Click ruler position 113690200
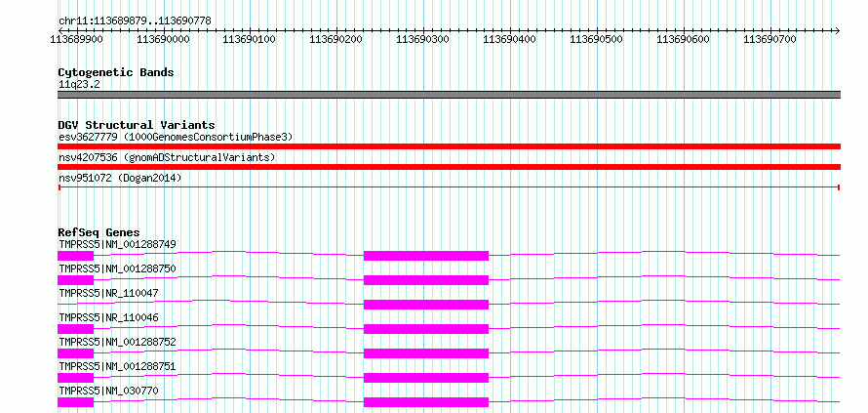 (336, 39)
